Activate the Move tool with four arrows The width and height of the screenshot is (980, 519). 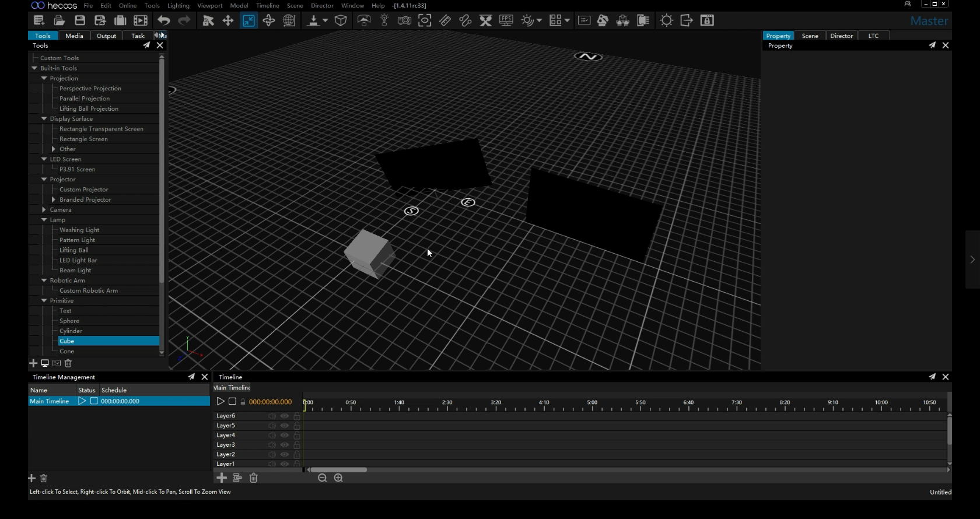[228, 20]
